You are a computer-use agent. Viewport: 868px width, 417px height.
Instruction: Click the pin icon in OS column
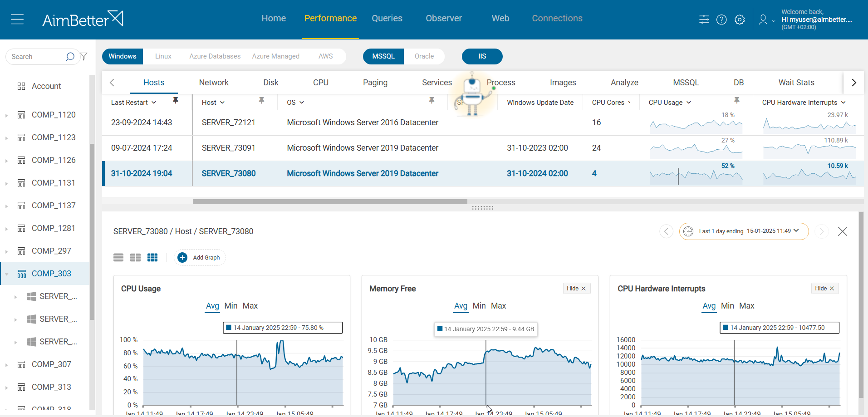[x=432, y=100]
